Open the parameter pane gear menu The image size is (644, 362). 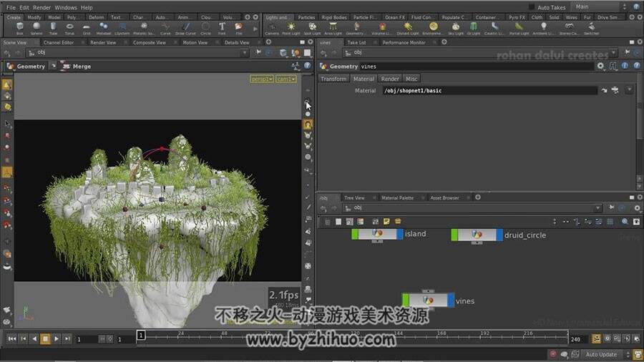tap(600, 66)
